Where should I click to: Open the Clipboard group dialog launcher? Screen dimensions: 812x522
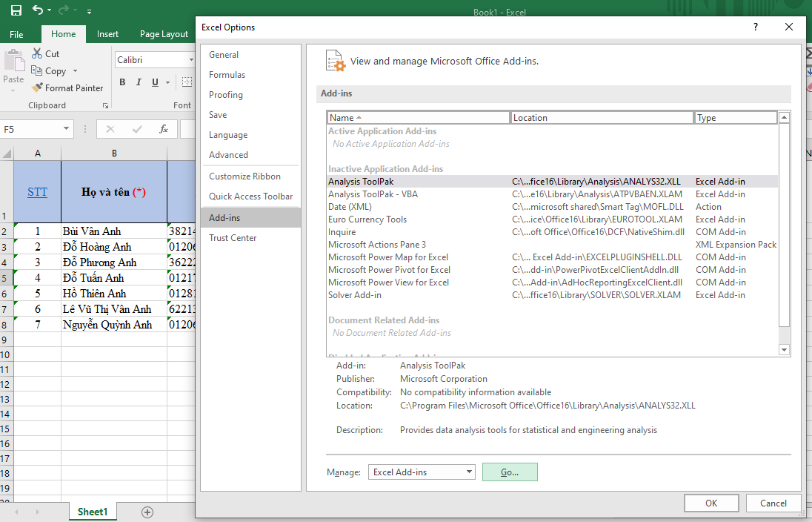(x=106, y=105)
